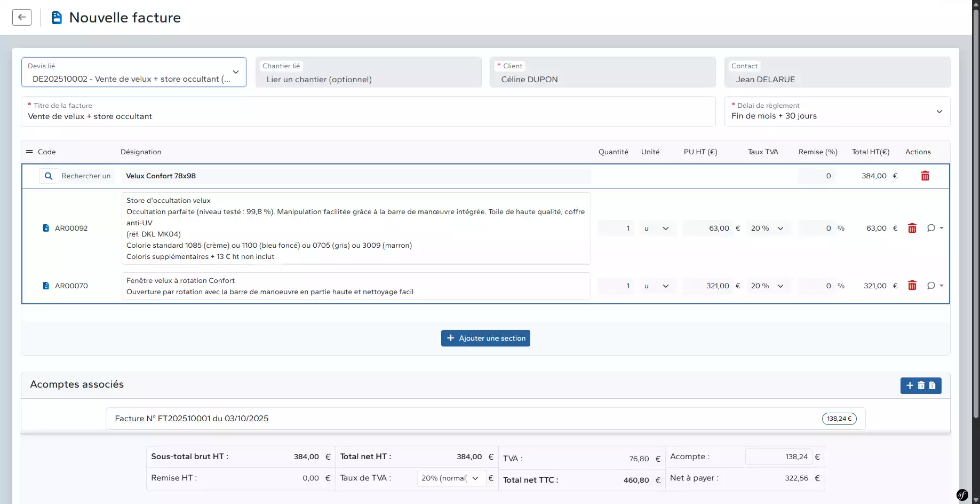Click the article icon next to AR00070
The image size is (980, 504).
point(46,286)
